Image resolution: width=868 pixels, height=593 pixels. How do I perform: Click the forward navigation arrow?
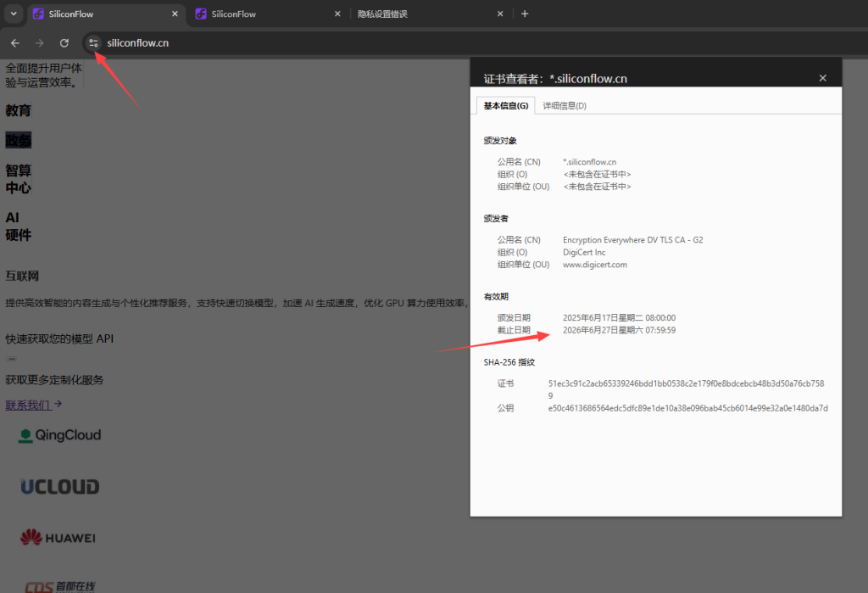click(39, 42)
